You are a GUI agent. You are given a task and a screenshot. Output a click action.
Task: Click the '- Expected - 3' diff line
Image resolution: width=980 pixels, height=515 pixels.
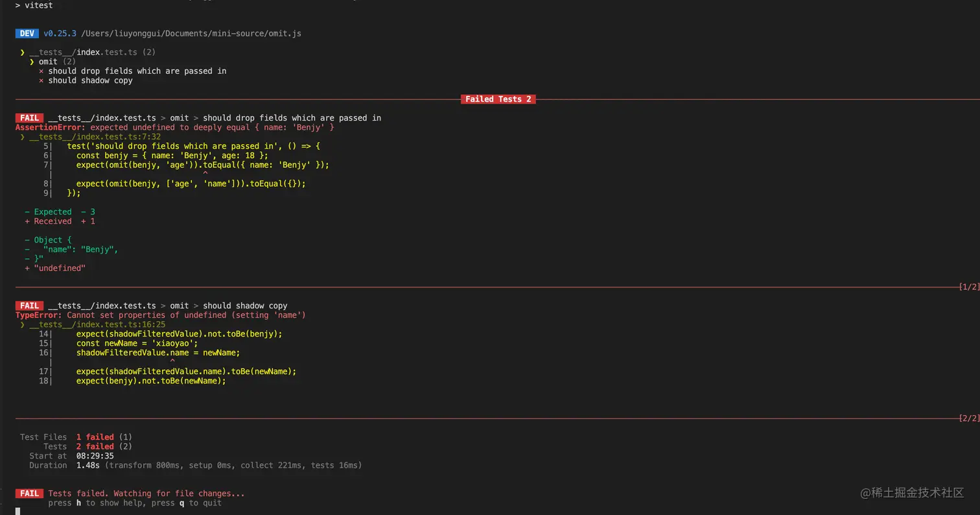click(x=60, y=211)
